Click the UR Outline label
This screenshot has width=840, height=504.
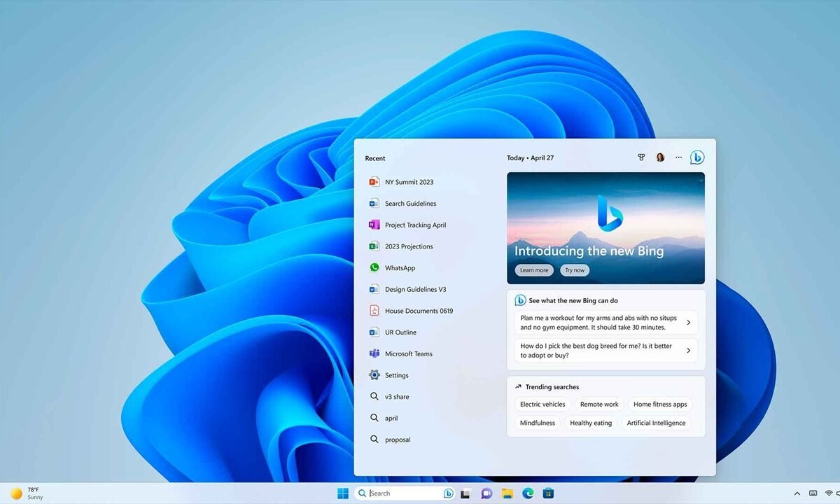click(400, 332)
